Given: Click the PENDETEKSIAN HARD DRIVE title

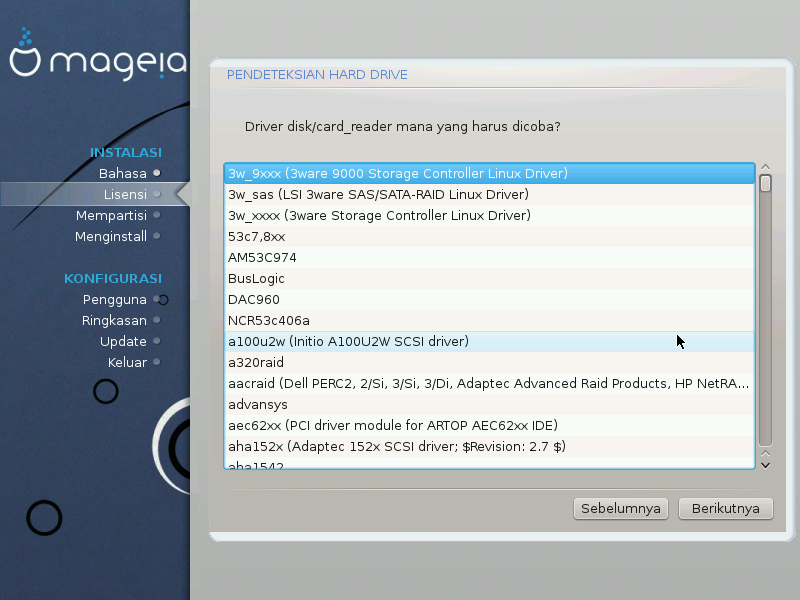Looking at the screenshot, I should point(317,75).
